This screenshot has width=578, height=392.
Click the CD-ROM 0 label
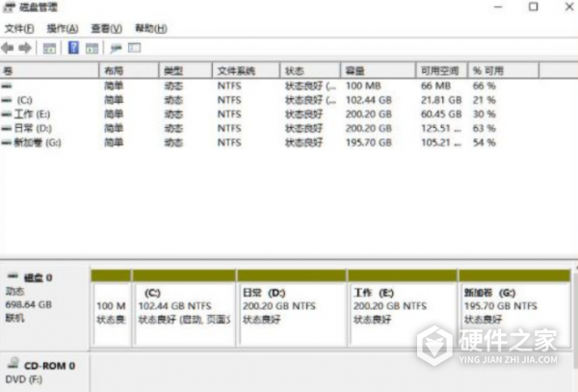(x=49, y=366)
